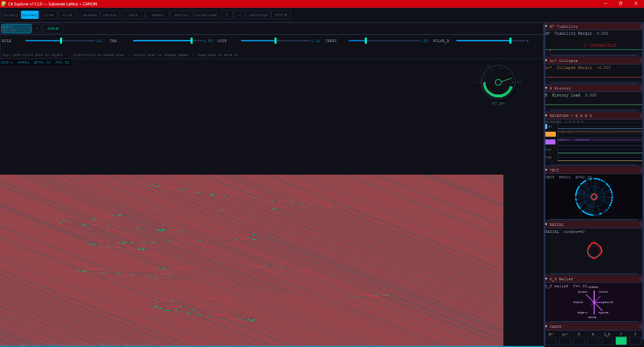Pop out the WAVEFORM panel square icon

click(x=640, y=116)
